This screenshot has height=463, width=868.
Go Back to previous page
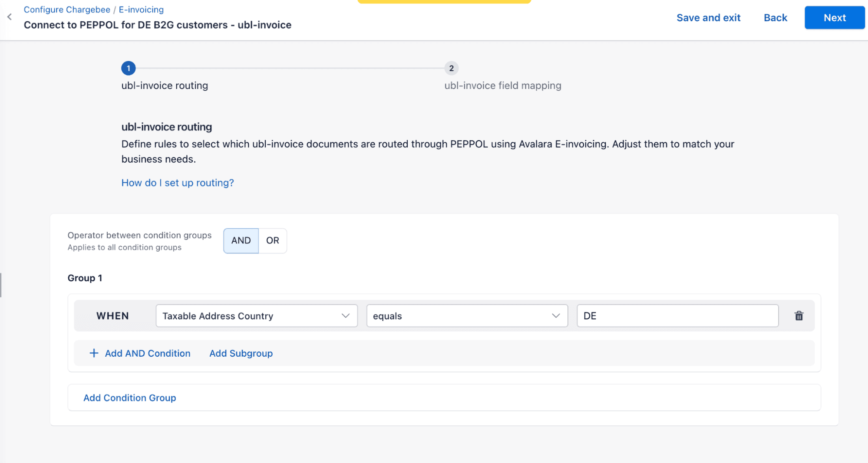click(775, 18)
